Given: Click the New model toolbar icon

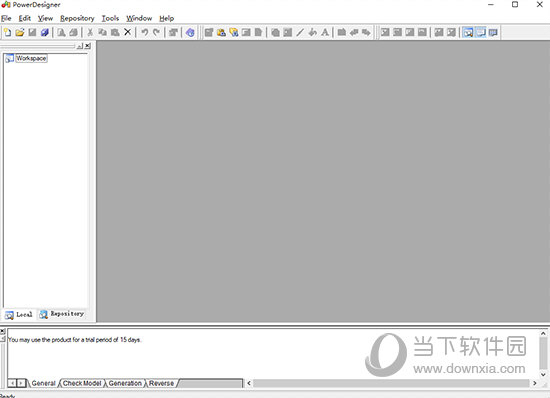Looking at the screenshot, I should pyautogui.click(x=7, y=33).
